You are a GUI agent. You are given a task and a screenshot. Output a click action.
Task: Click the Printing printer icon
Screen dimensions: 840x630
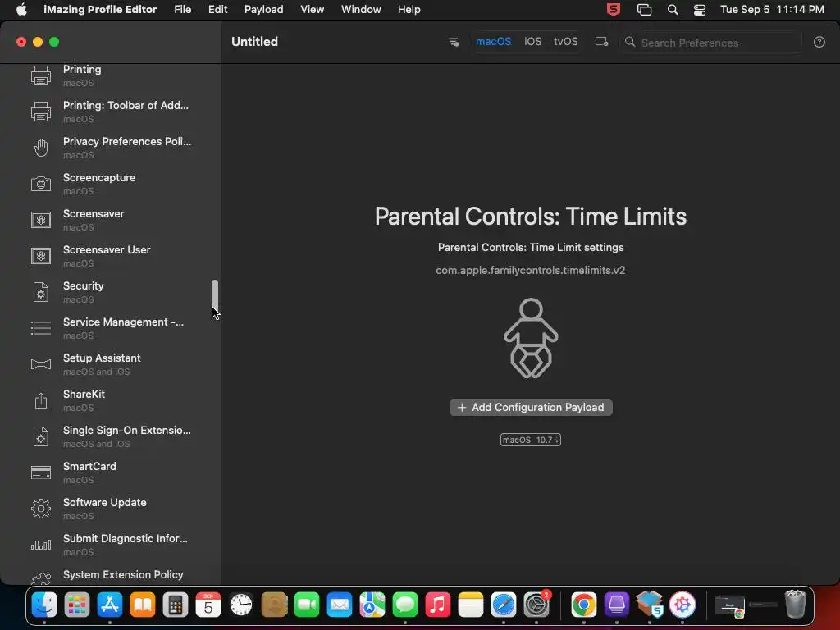tap(41, 75)
